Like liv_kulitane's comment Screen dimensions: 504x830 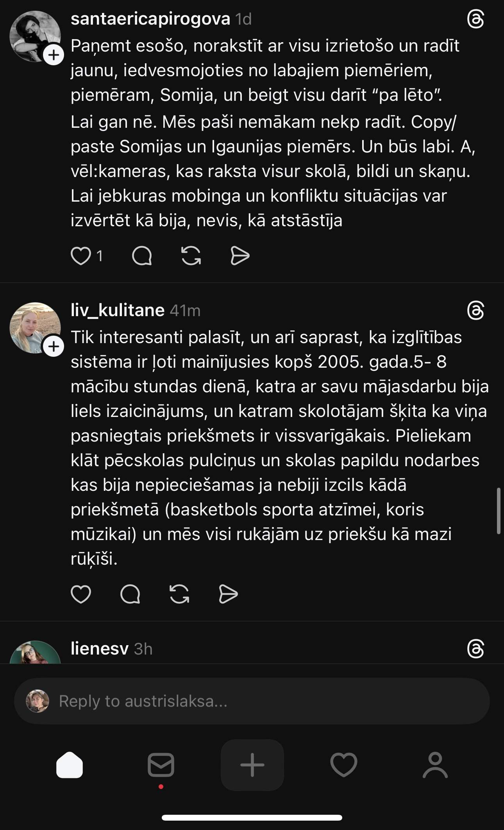coord(81,594)
